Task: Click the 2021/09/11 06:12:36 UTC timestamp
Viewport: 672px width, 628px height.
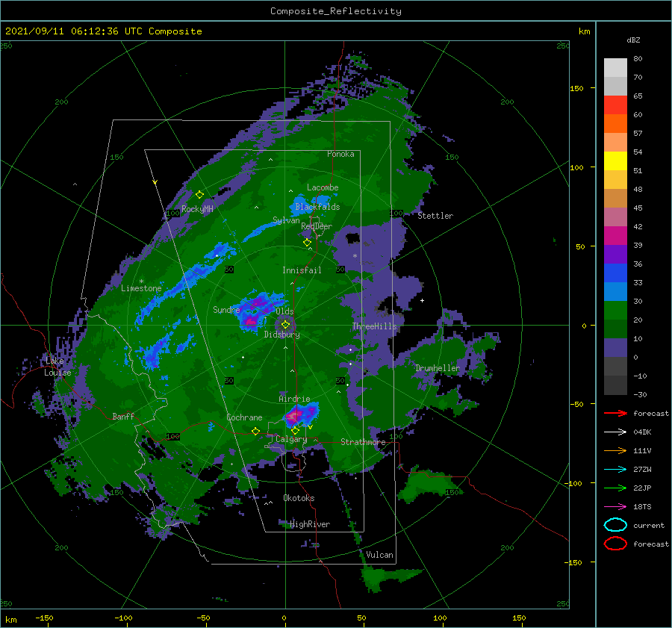Action: tap(103, 31)
